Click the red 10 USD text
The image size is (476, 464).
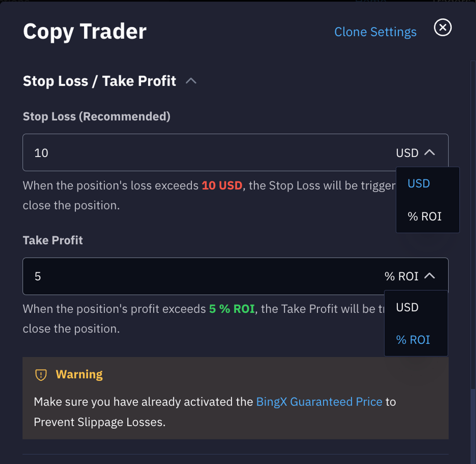(222, 185)
